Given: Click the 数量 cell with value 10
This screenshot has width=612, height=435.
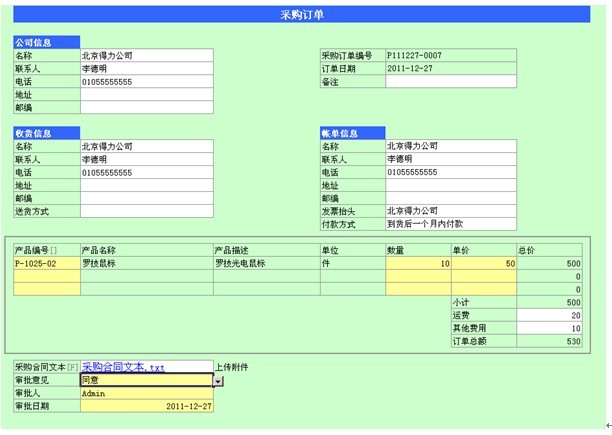Looking at the screenshot, I should (x=418, y=263).
